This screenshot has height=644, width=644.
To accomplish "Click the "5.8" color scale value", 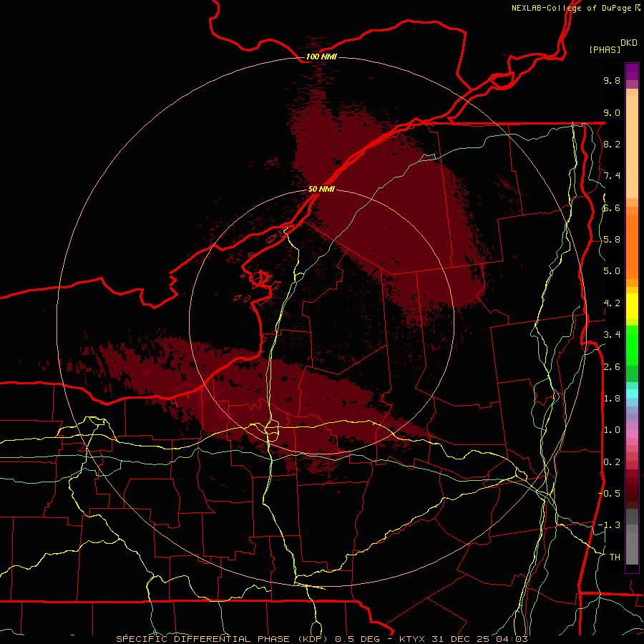I will point(612,240).
